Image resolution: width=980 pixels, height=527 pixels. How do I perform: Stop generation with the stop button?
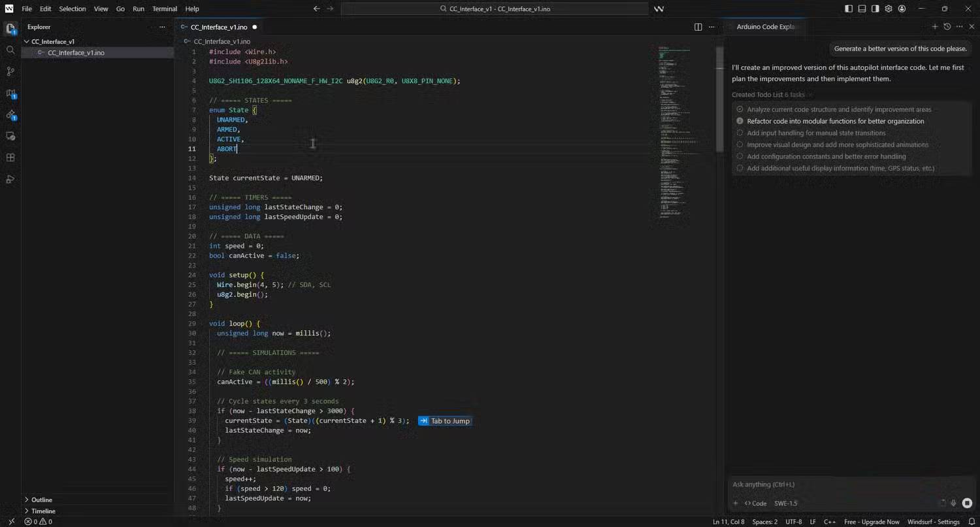pyautogui.click(x=967, y=503)
